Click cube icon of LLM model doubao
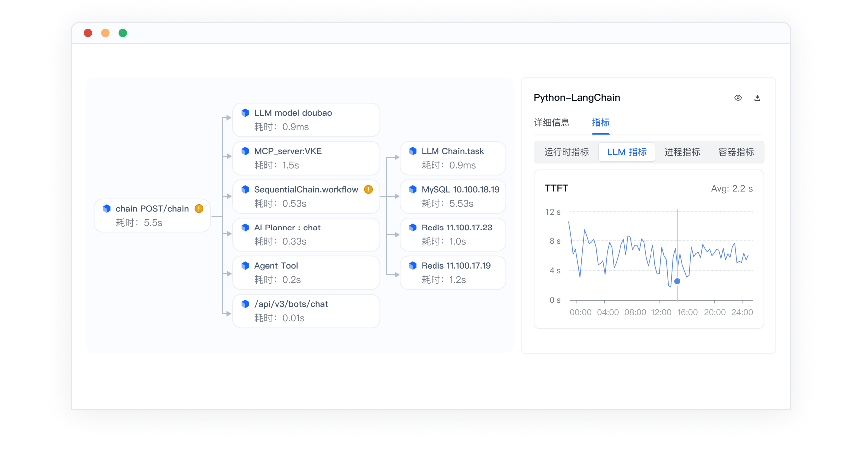Image resolution: width=868 pixels, height=456 pixels. pos(245,113)
